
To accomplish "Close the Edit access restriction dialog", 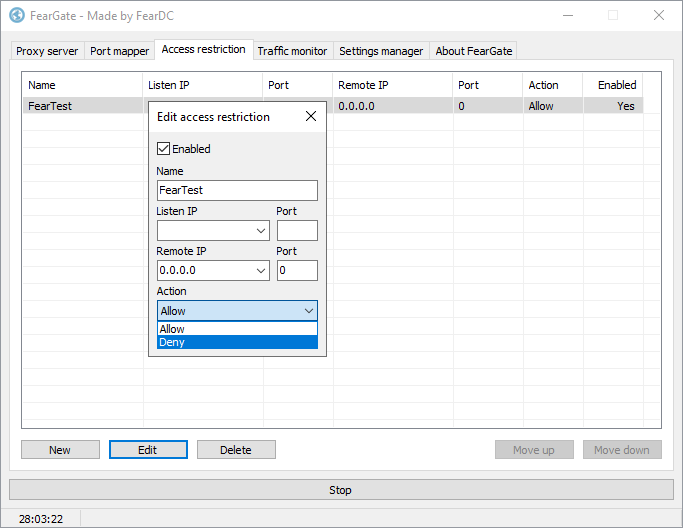I will (311, 116).
